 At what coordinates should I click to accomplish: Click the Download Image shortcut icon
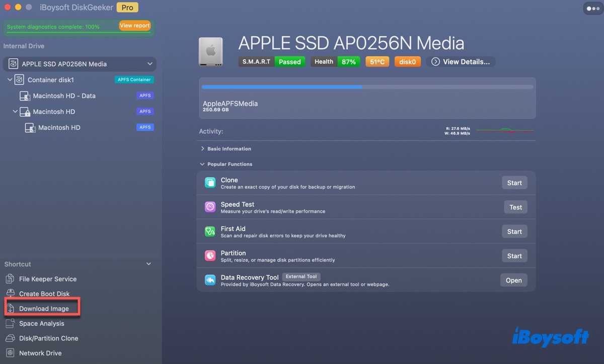pyautogui.click(x=10, y=309)
